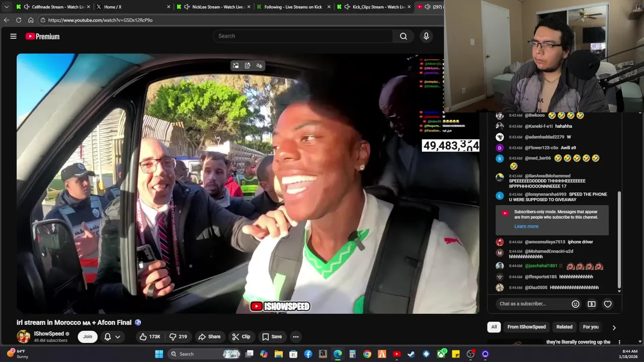644x362 pixels.
Task: Save the video to a playlist
Action: click(x=272, y=336)
